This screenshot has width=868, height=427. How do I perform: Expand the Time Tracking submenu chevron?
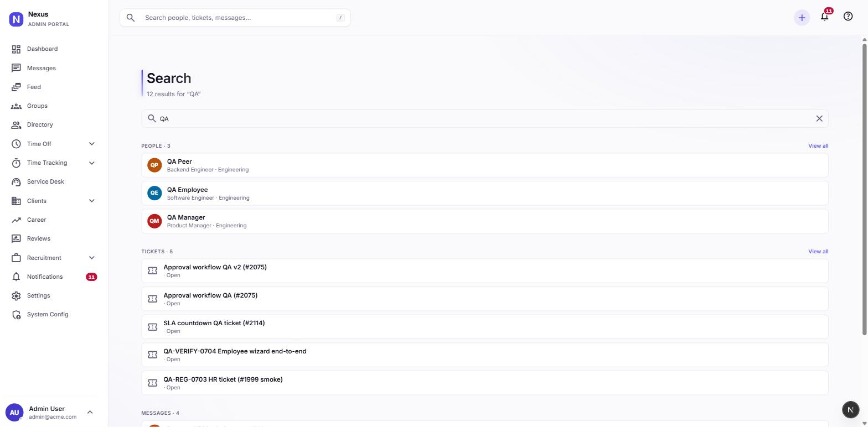[91, 163]
